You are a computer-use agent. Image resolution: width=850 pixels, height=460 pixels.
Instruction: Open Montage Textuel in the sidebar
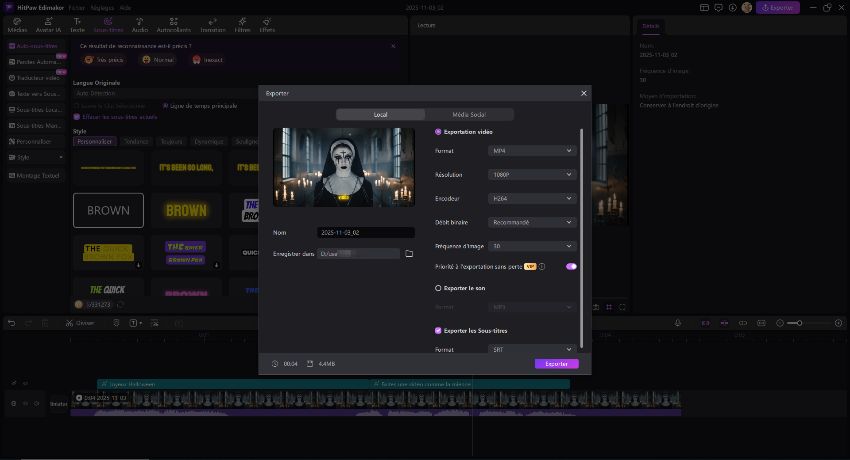click(x=36, y=176)
